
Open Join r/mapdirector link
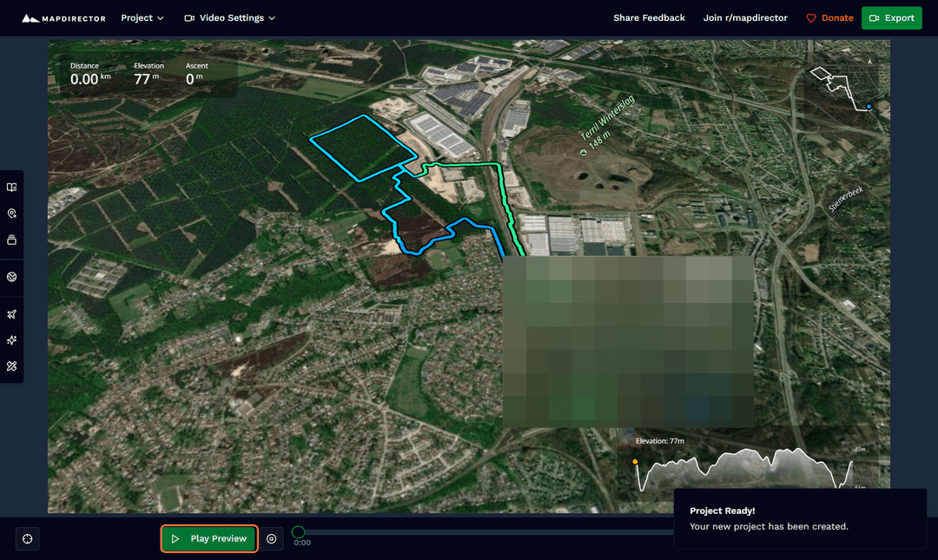[x=744, y=17]
